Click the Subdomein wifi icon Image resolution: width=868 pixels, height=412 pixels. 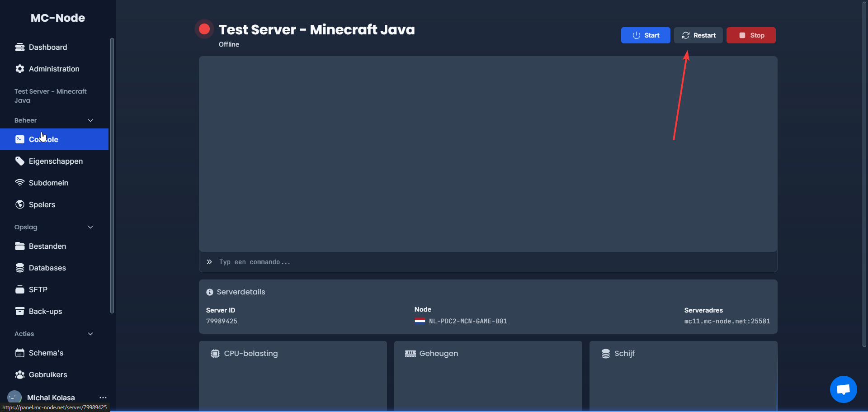pyautogui.click(x=19, y=183)
